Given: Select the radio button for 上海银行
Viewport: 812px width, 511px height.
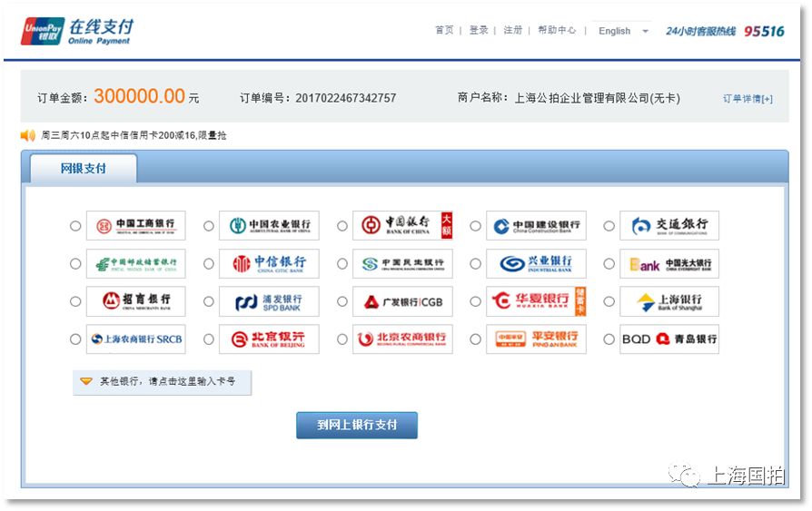Looking at the screenshot, I should pyautogui.click(x=609, y=301).
